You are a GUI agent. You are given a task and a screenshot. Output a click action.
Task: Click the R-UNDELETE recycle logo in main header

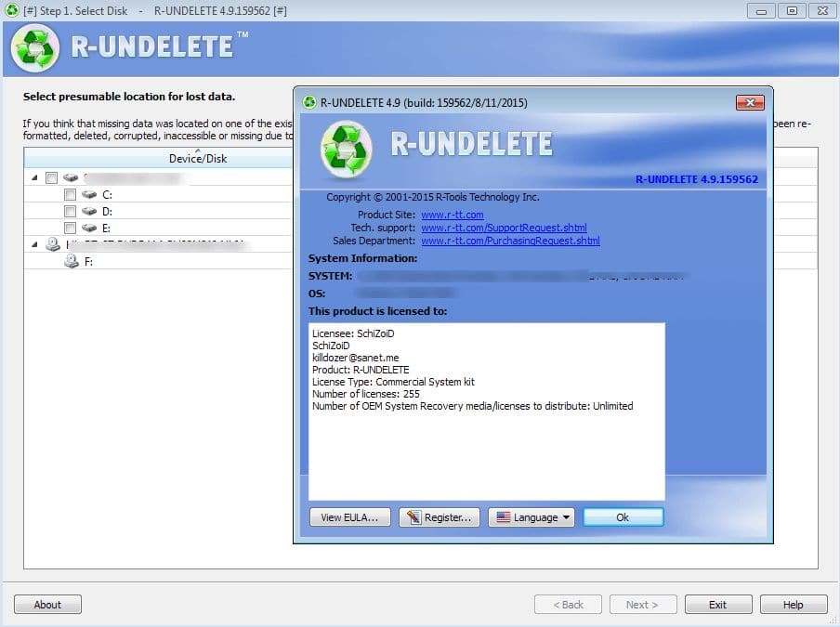pyautogui.click(x=35, y=48)
